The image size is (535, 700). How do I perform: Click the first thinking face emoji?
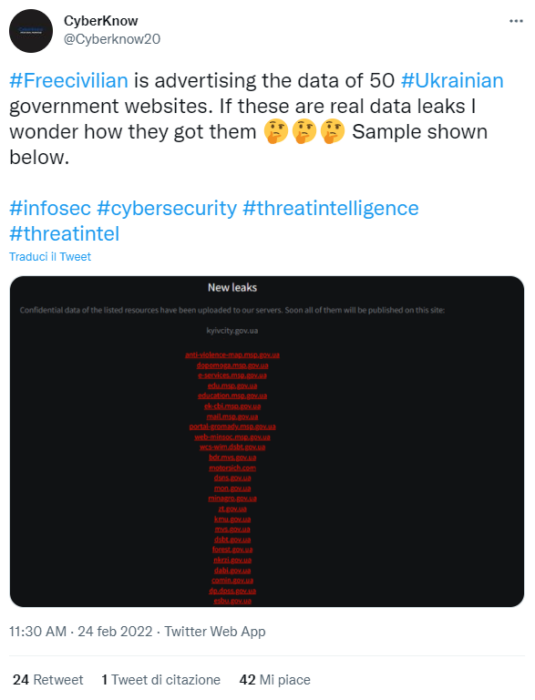[276, 132]
